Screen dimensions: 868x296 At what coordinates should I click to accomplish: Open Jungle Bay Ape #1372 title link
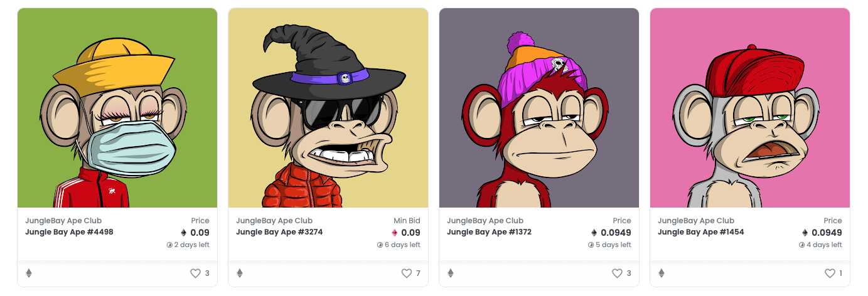click(489, 232)
